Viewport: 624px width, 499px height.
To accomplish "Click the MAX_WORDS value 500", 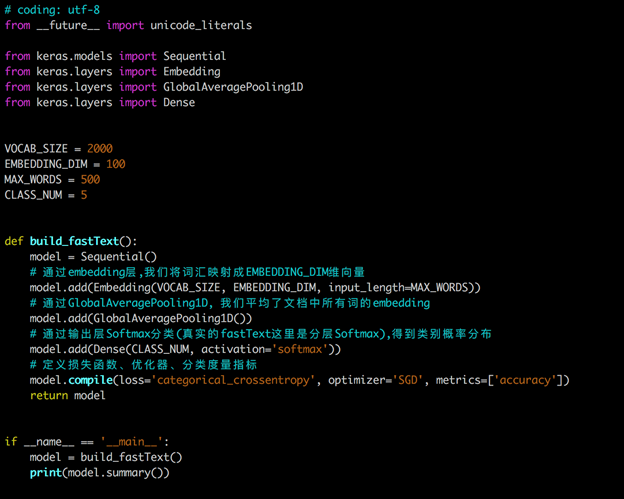I will (91, 179).
